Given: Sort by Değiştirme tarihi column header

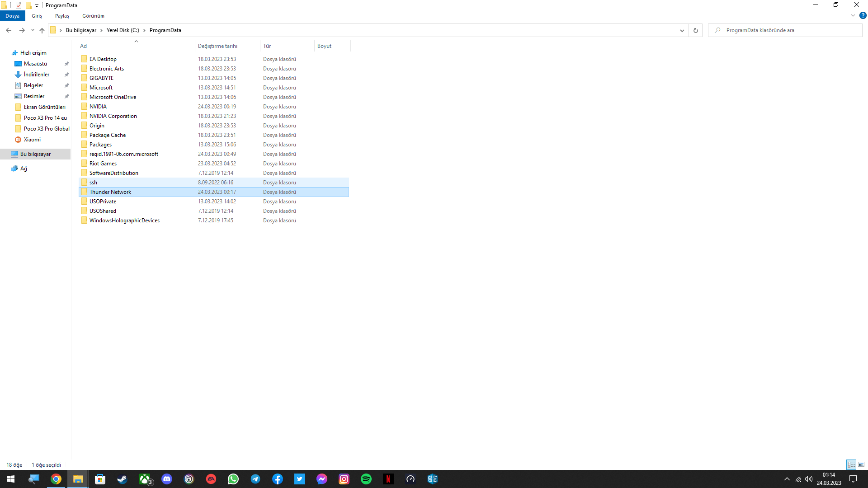Looking at the screenshot, I should (217, 46).
